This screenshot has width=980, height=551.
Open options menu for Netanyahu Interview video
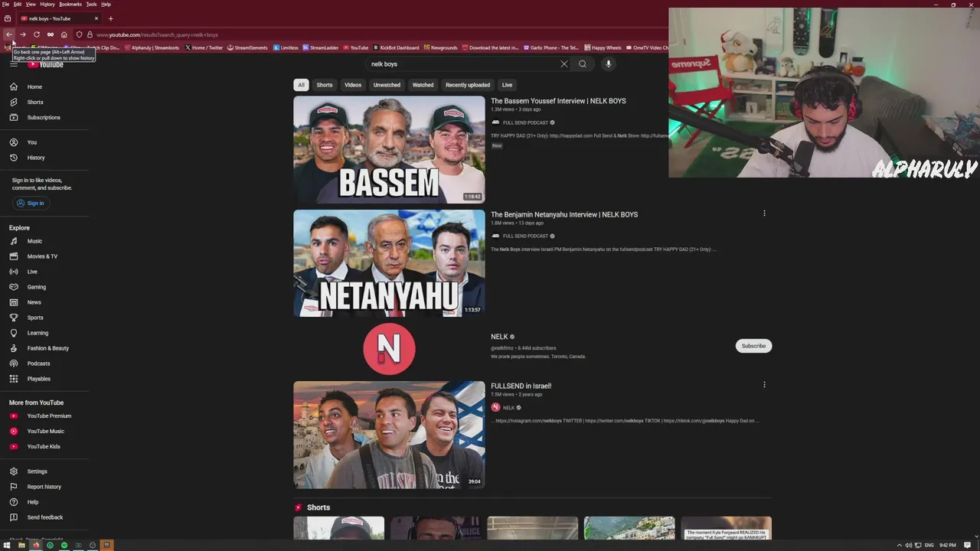pyautogui.click(x=764, y=214)
